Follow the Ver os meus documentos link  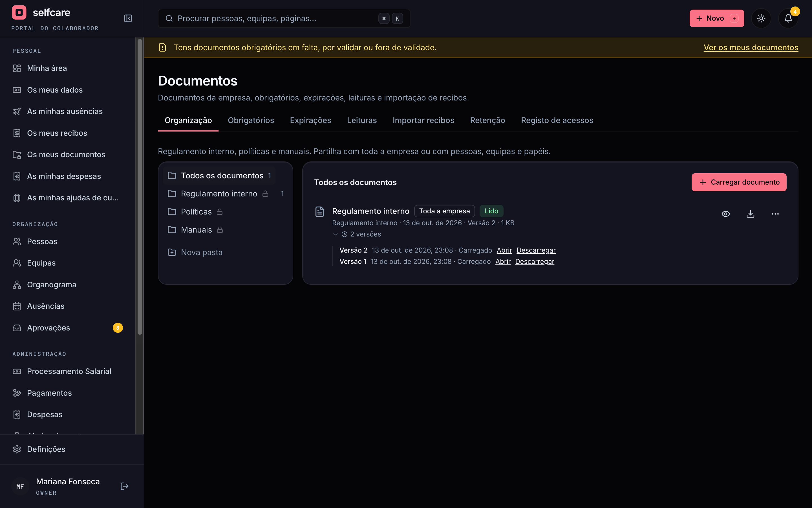751,47
